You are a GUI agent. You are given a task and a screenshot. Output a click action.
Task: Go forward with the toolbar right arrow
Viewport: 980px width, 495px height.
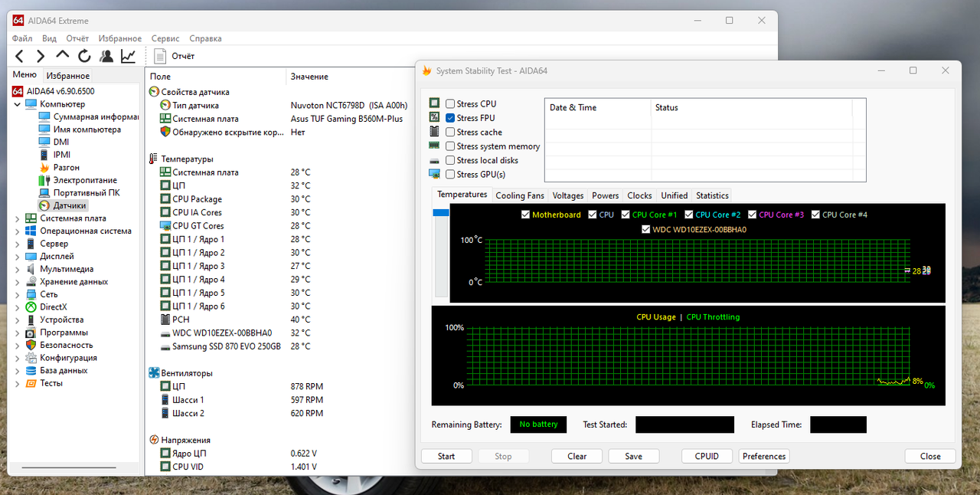coord(41,56)
